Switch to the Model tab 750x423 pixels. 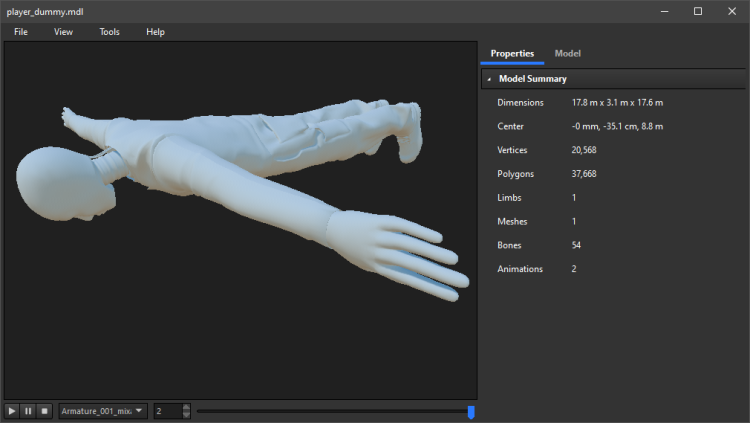(x=567, y=53)
